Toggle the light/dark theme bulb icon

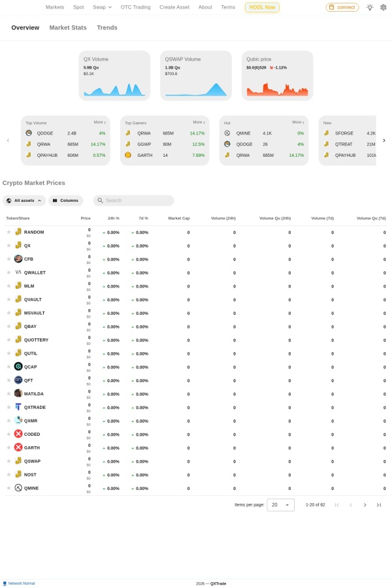click(370, 7)
